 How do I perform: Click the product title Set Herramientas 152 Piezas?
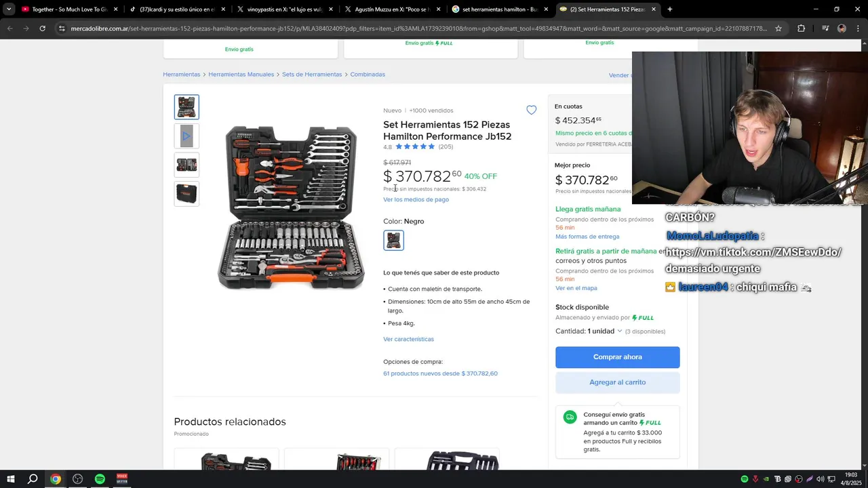pyautogui.click(x=447, y=130)
